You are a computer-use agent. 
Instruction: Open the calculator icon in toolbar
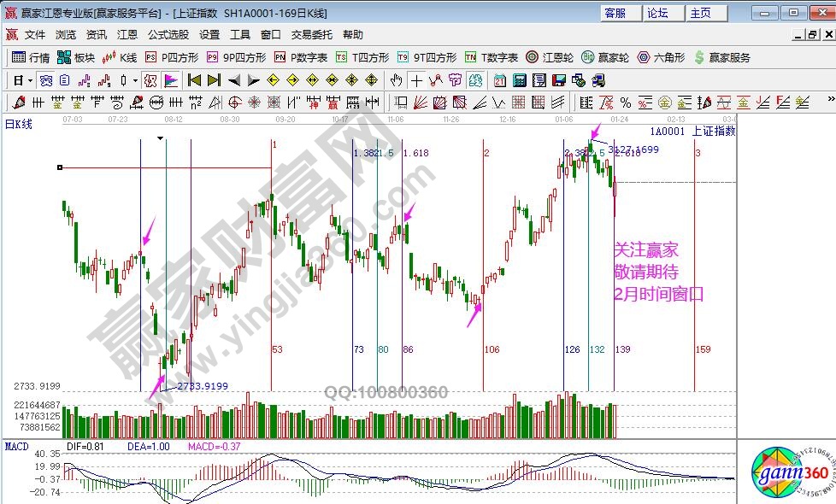point(520,80)
